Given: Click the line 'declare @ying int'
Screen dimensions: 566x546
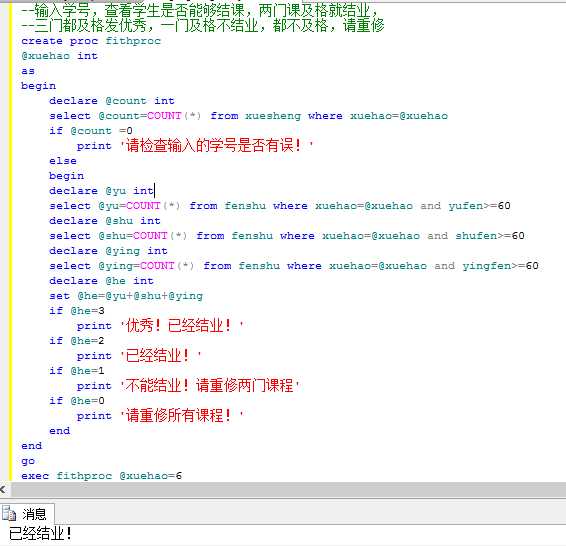Looking at the screenshot, I should point(108,251).
